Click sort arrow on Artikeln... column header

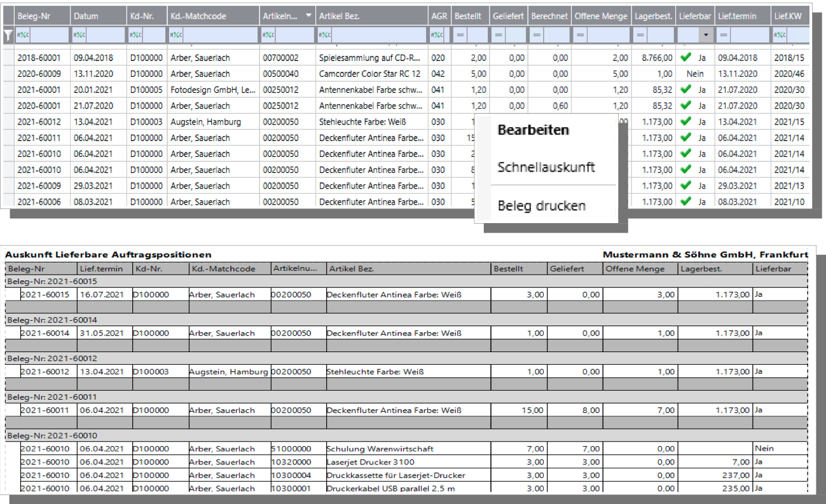point(308,15)
